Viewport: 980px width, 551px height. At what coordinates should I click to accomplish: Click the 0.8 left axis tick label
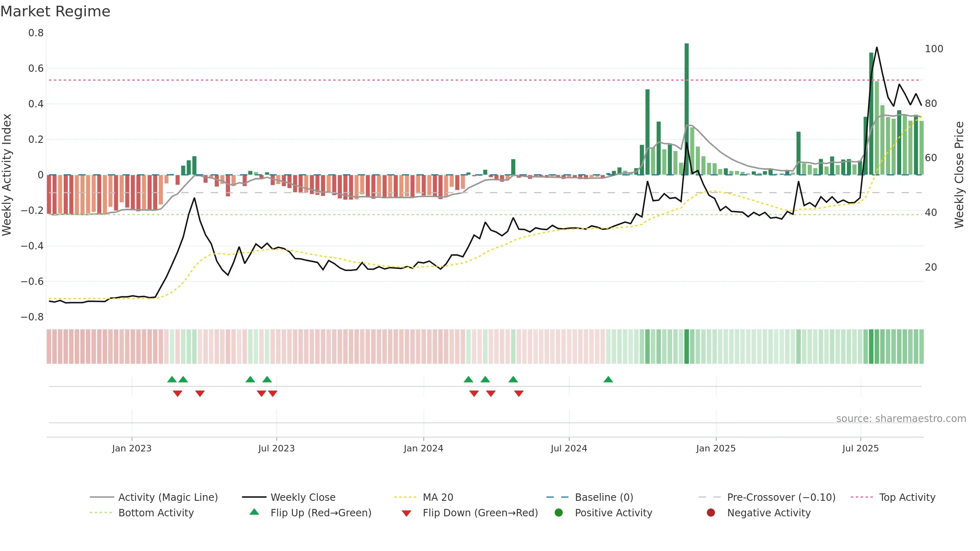tap(36, 33)
